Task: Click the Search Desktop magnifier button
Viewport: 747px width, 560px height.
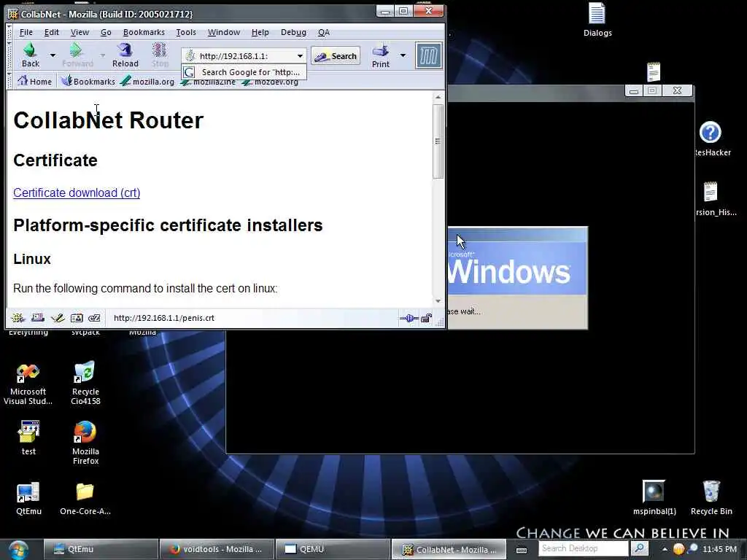Action: [639, 548]
